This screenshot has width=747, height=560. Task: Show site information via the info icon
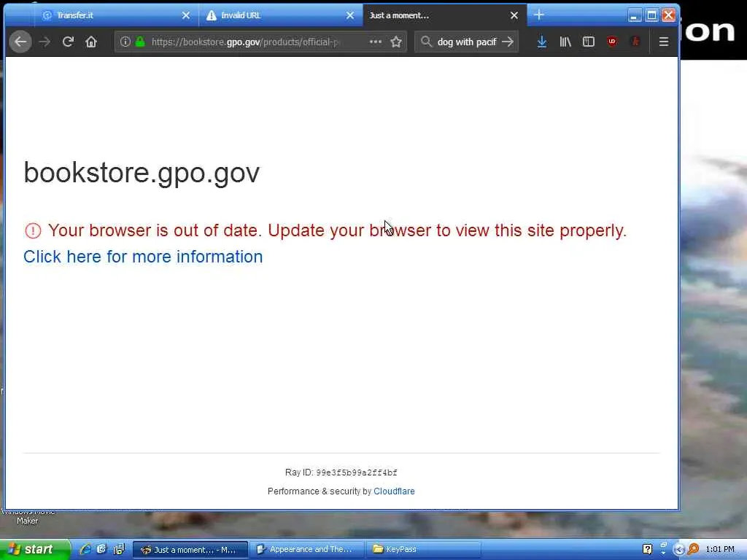(125, 42)
